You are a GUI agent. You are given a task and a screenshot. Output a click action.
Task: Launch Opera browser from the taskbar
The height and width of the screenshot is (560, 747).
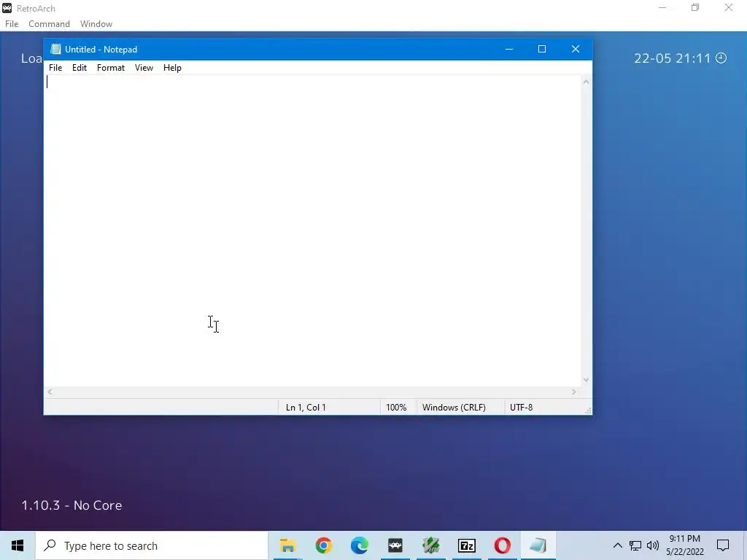(x=502, y=545)
